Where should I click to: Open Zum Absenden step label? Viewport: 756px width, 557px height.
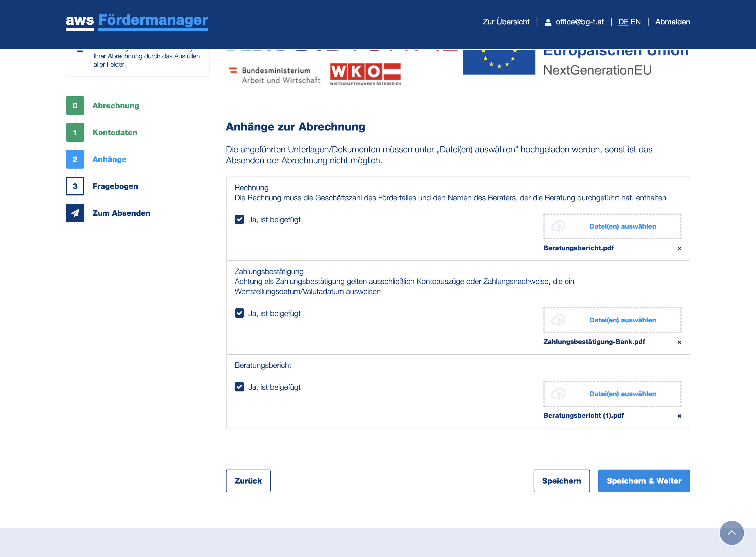click(x=121, y=213)
